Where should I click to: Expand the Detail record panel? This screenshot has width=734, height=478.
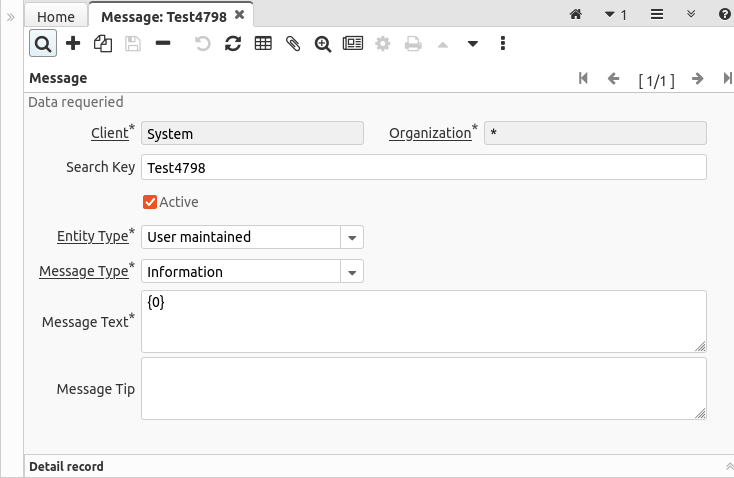728,467
